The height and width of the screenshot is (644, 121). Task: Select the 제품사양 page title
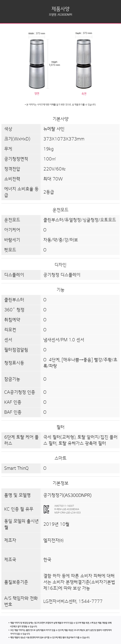point(60,9)
